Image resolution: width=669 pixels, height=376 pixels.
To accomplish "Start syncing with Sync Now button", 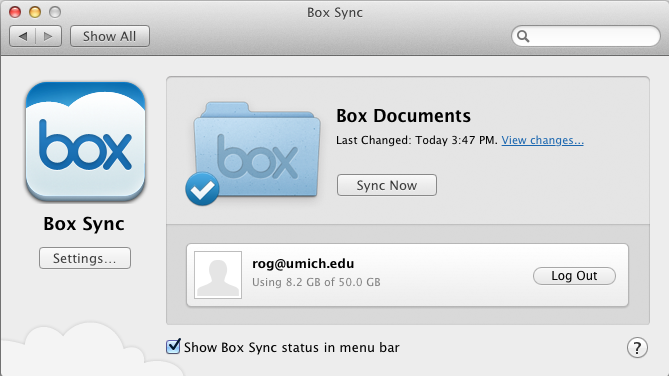I will (387, 185).
